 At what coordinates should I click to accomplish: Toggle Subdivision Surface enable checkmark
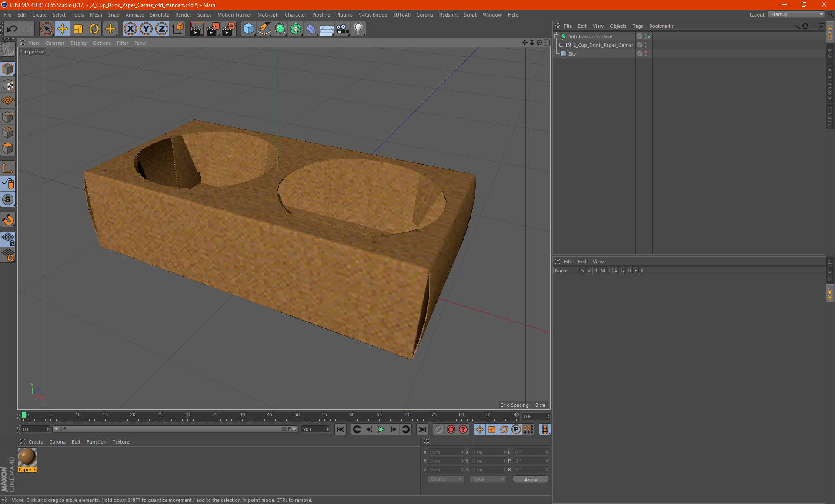649,36
